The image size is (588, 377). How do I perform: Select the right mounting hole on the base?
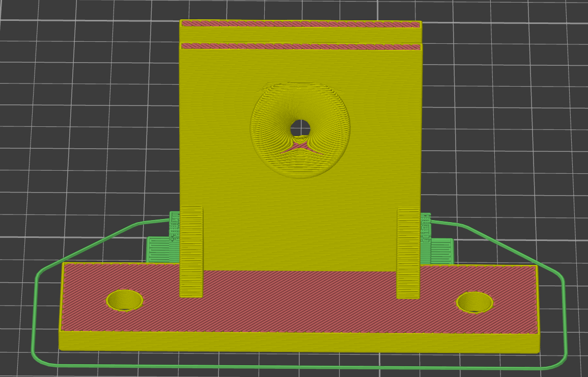click(x=474, y=302)
